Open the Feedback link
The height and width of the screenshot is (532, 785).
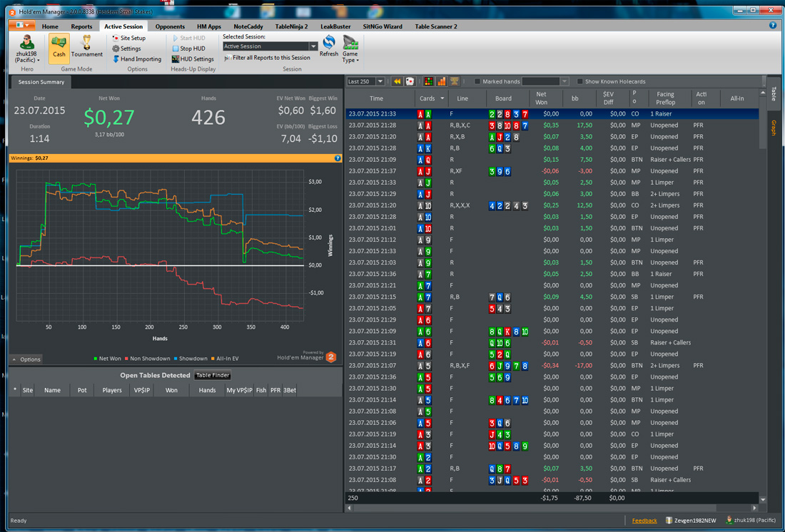[x=644, y=521]
